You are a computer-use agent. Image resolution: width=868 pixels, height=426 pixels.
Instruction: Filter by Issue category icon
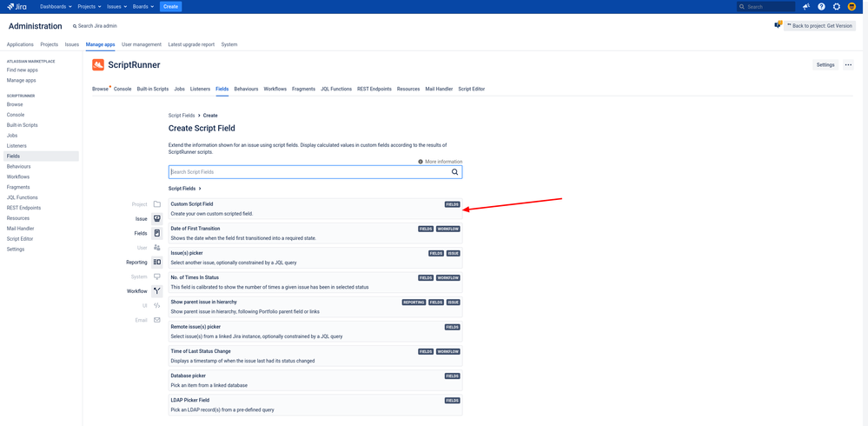(156, 218)
